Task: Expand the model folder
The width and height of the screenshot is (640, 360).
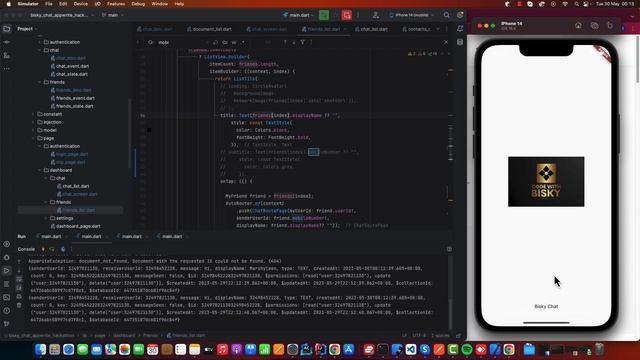Action: 33,130
